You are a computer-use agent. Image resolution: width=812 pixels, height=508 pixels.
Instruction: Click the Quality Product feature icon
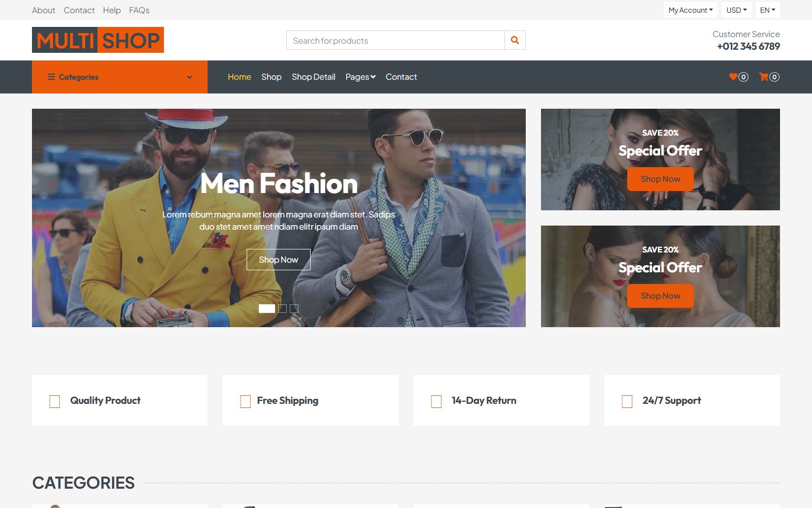(x=55, y=401)
